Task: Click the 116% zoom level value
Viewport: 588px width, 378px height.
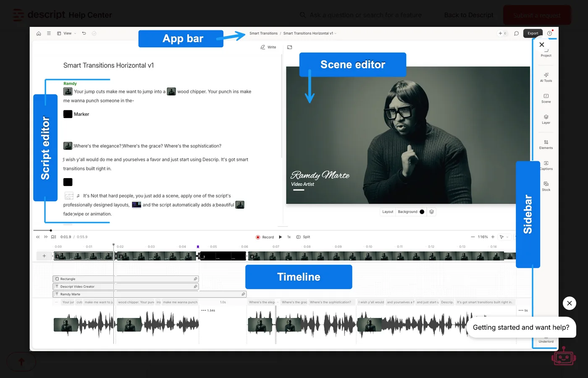Action: coord(483,237)
